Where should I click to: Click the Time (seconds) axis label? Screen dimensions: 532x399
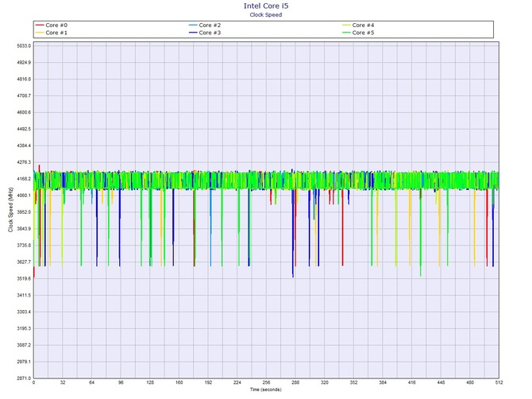(266, 389)
